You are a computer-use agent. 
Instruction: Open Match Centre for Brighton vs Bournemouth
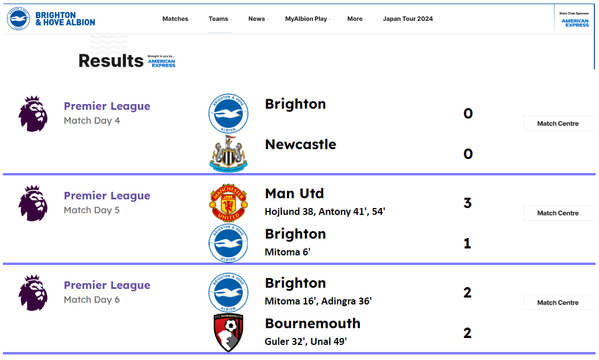(558, 302)
